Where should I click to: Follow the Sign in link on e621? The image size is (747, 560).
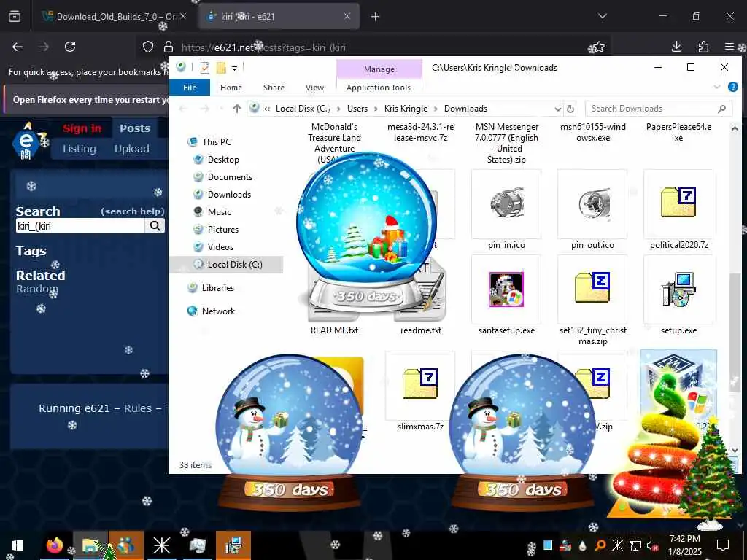click(x=82, y=128)
